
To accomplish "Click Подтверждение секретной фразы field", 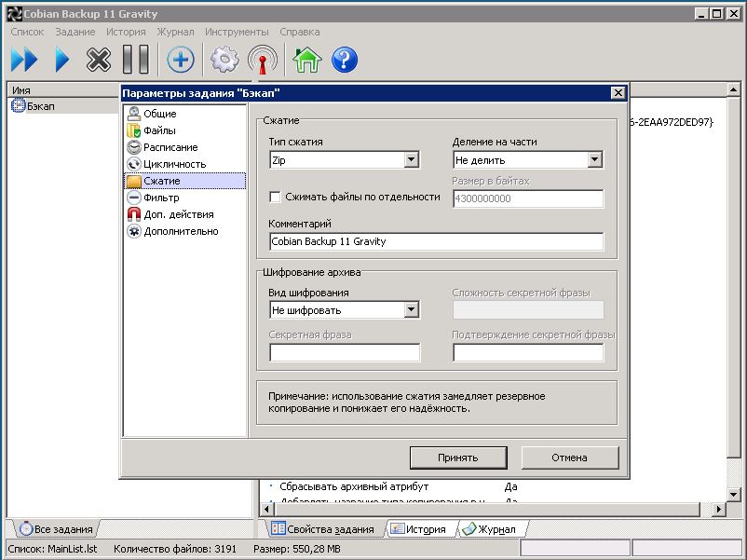I will tap(528, 353).
